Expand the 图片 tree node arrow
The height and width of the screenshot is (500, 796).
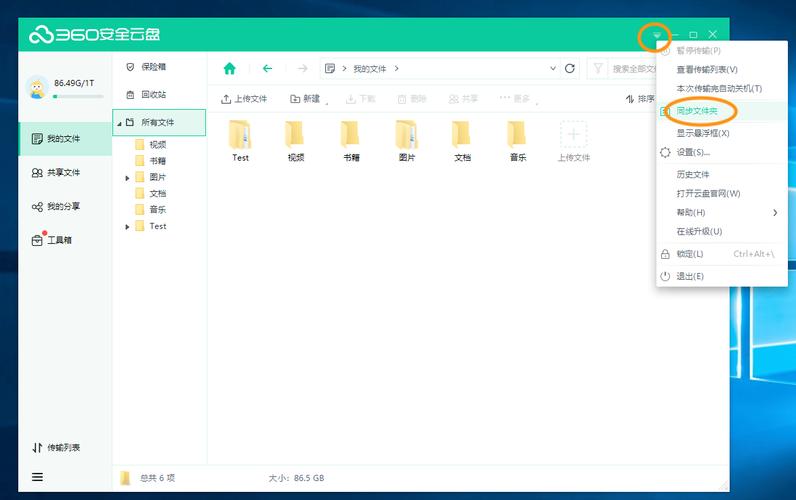[x=127, y=178]
